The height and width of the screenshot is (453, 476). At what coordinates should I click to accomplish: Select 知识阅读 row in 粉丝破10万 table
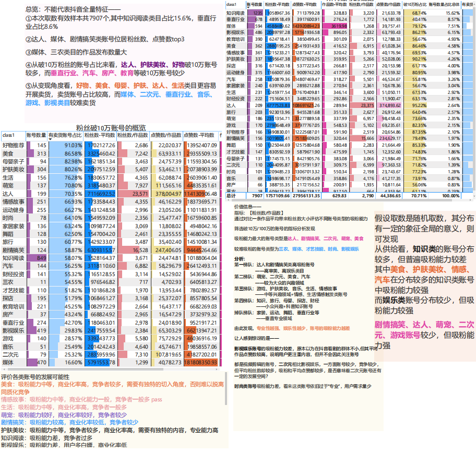[x=111, y=258]
